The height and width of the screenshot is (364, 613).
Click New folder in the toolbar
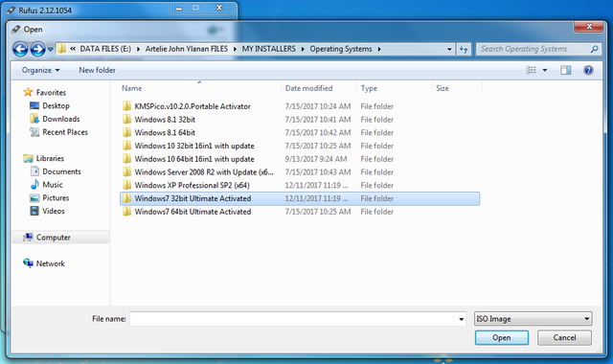click(x=98, y=70)
